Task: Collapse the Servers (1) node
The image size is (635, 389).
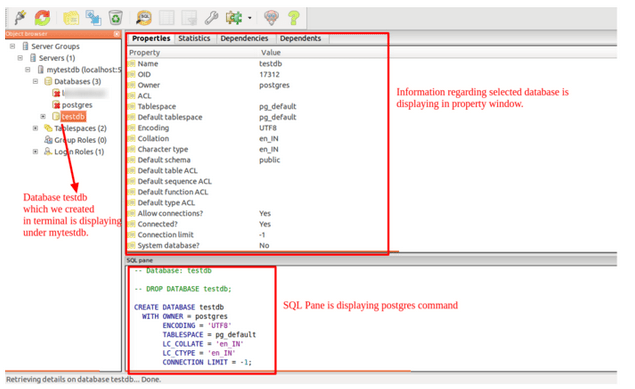Action: [x=20, y=58]
